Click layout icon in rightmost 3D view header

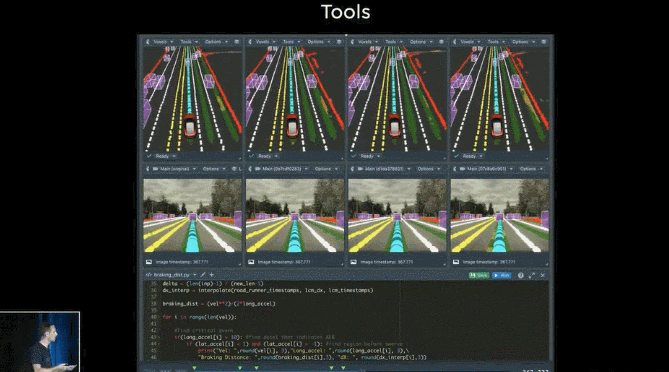(544, 42)
